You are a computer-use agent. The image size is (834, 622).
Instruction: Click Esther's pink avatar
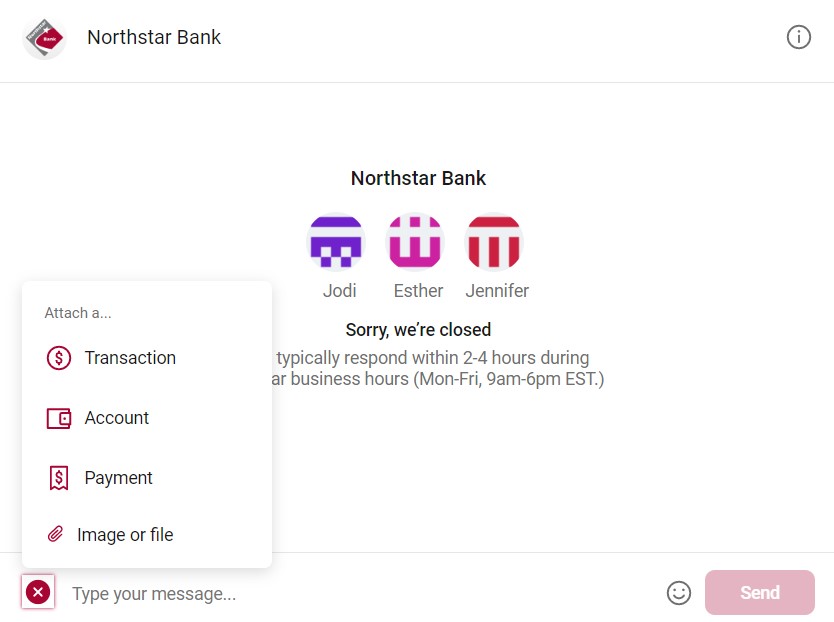tap(415, 242)
